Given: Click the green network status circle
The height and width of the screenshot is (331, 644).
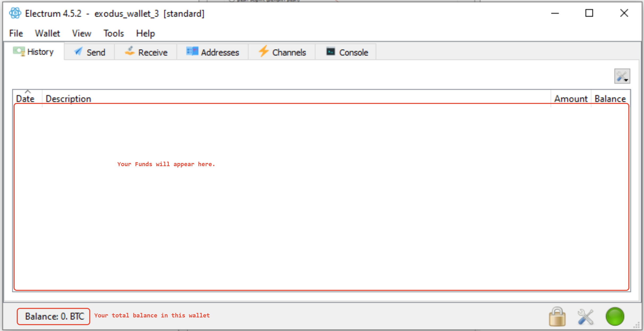Looking at the screenshot, I should point(615,316).
